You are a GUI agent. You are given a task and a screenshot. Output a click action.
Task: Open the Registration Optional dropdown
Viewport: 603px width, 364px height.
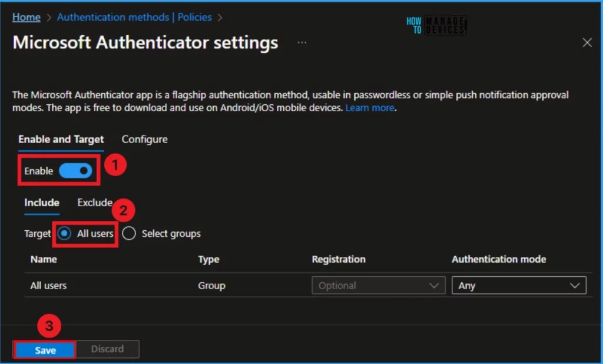point(379,286)
